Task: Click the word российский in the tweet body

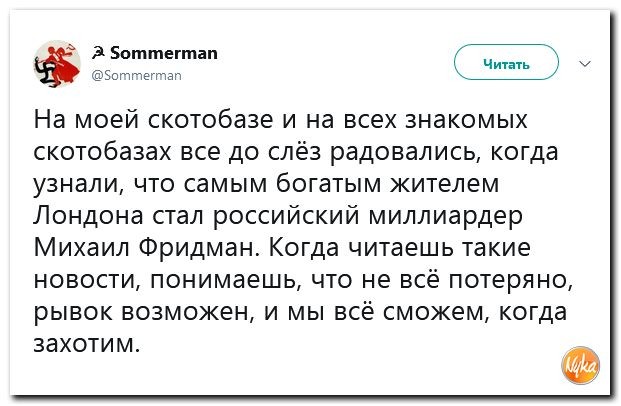Action: click(x=287, y=216)
